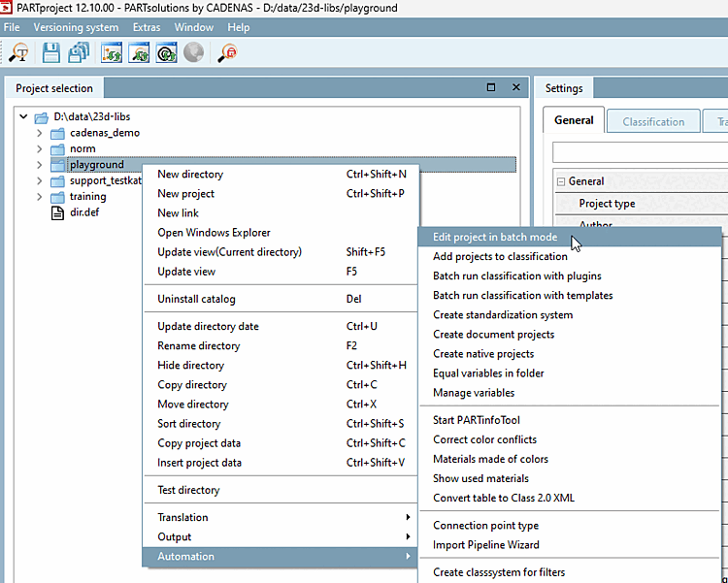728x583 pixels.
Task: Choose Add projects to classification
Action: (x=570, y=256)
